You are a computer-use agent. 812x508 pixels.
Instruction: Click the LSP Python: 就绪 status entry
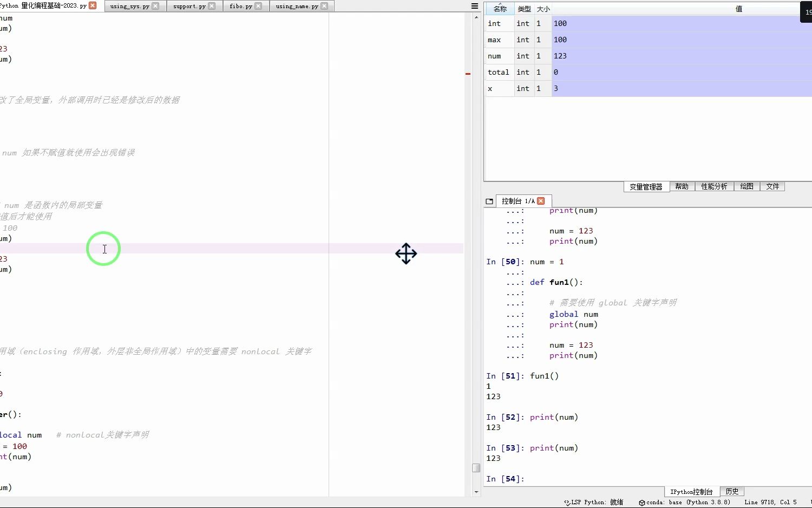(594, 502)
